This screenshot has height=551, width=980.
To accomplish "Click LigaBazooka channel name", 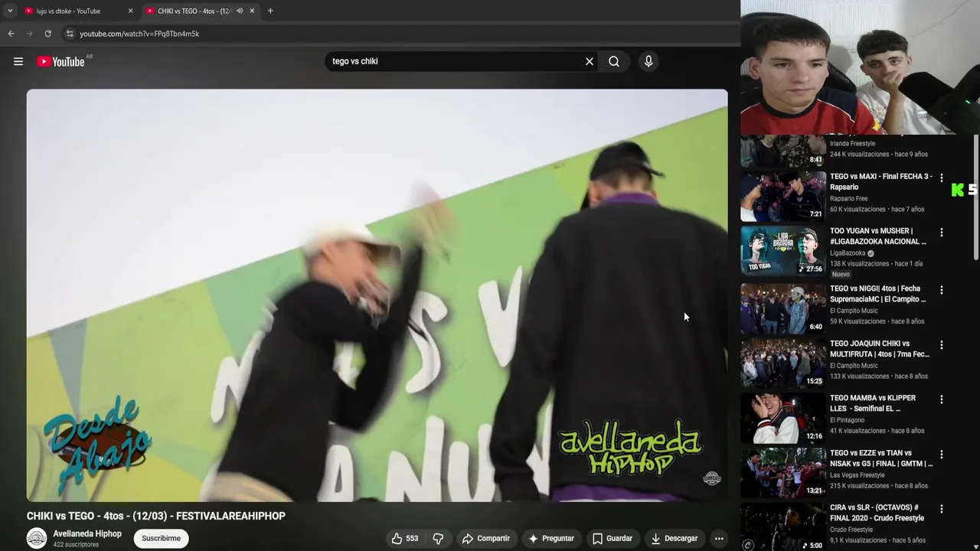I will point(848,253).
